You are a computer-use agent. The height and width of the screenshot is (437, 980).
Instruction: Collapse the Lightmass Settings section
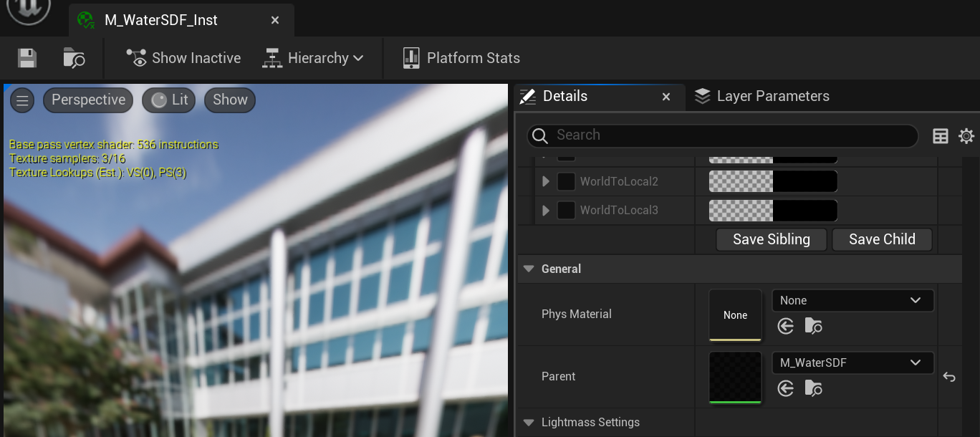(529, 423)
